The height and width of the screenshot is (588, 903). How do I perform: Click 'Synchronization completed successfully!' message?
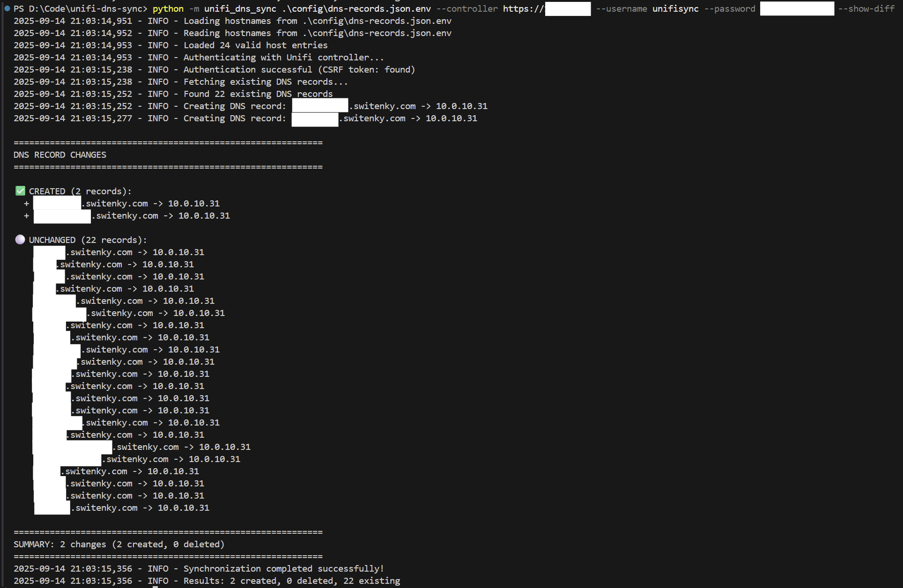click(283, 569)
